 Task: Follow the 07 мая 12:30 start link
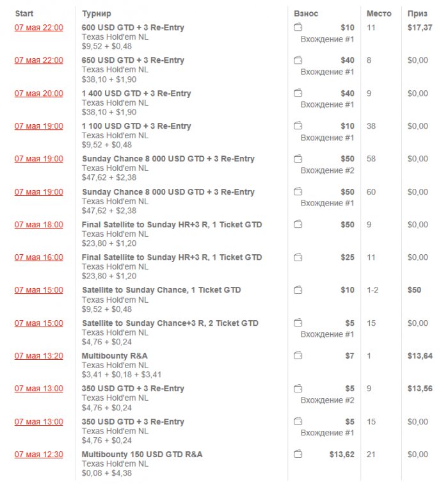click(39, 455)
